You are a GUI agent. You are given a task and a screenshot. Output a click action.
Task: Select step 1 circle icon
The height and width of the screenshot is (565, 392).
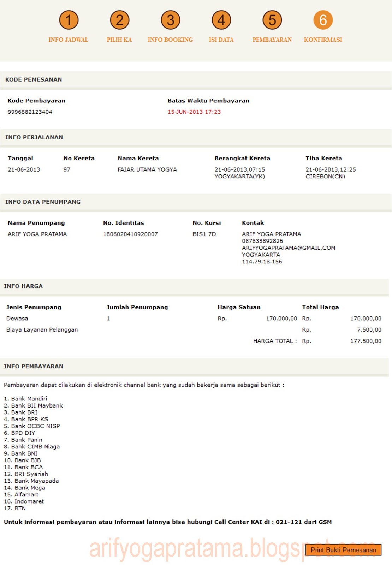[69, 20]
